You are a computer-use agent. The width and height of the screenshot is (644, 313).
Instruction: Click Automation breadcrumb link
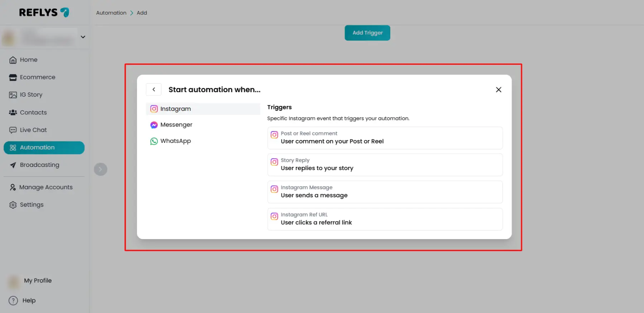111,13
